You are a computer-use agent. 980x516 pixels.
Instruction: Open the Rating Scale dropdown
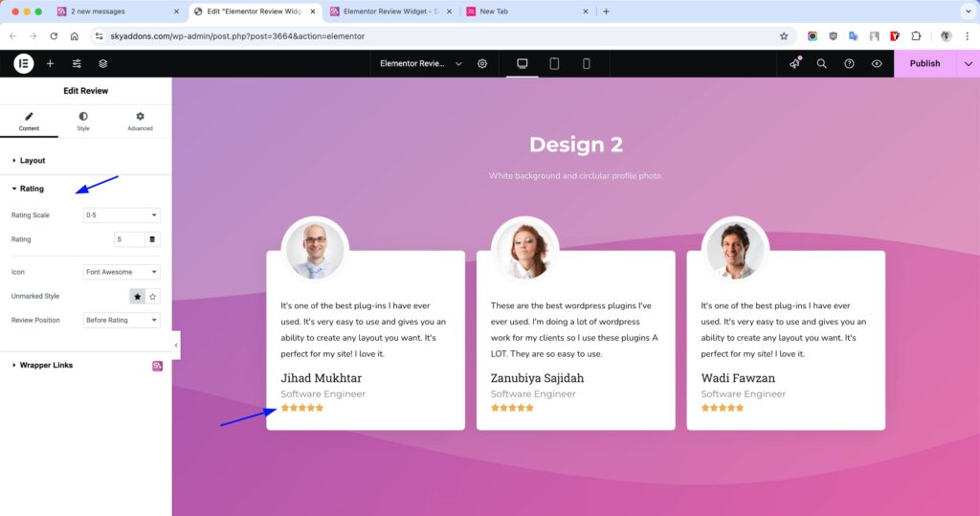(x=122, y=215)
